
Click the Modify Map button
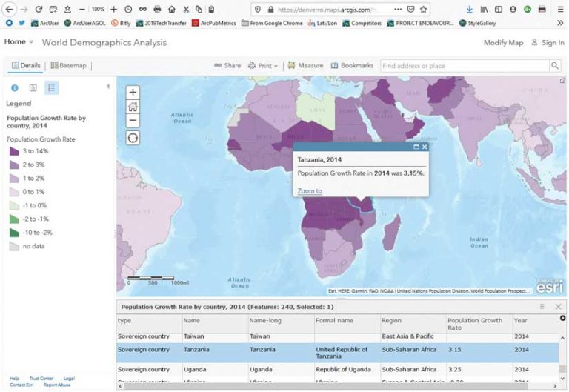click(x=503, y=43)
